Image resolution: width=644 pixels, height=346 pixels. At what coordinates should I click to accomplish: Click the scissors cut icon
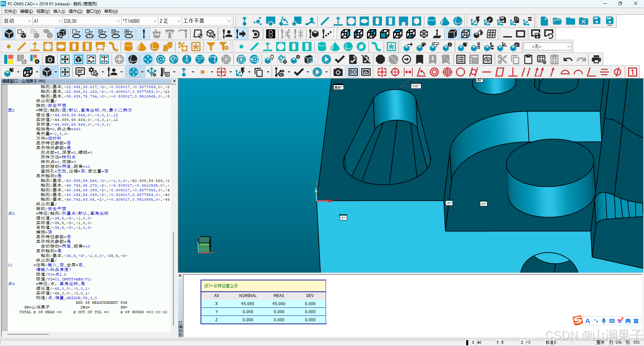(502, 60)
